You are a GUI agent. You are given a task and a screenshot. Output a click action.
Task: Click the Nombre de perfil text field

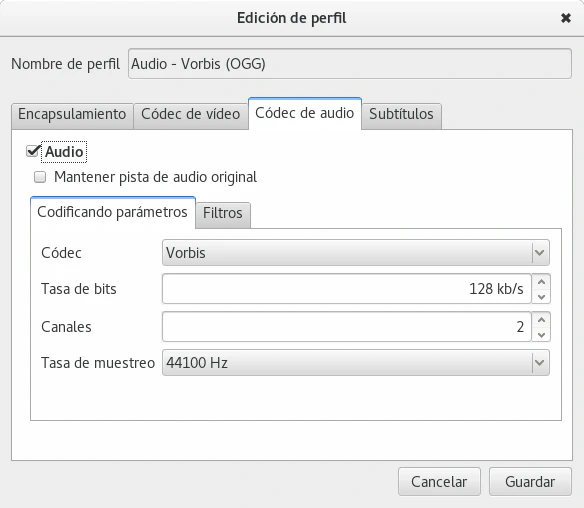tap(350, 64)
